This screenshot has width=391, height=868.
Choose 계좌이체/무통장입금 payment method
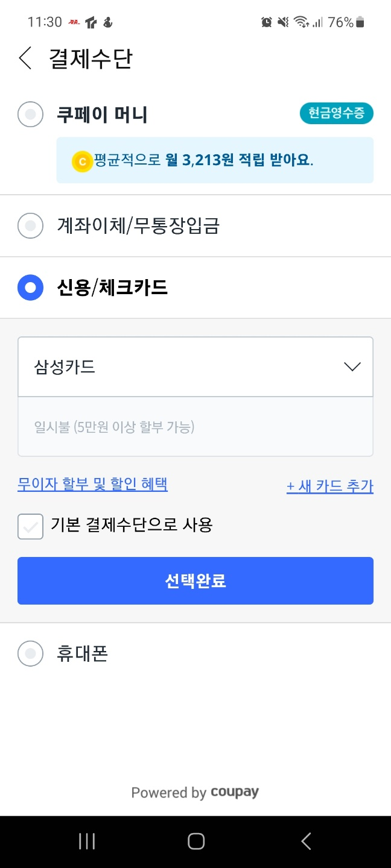30,225
